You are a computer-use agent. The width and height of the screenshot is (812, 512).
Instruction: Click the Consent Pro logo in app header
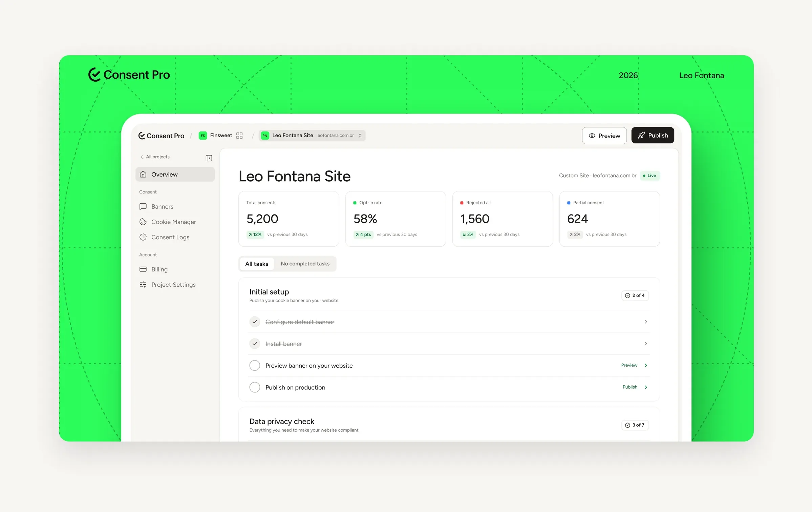tap(161, 136)
